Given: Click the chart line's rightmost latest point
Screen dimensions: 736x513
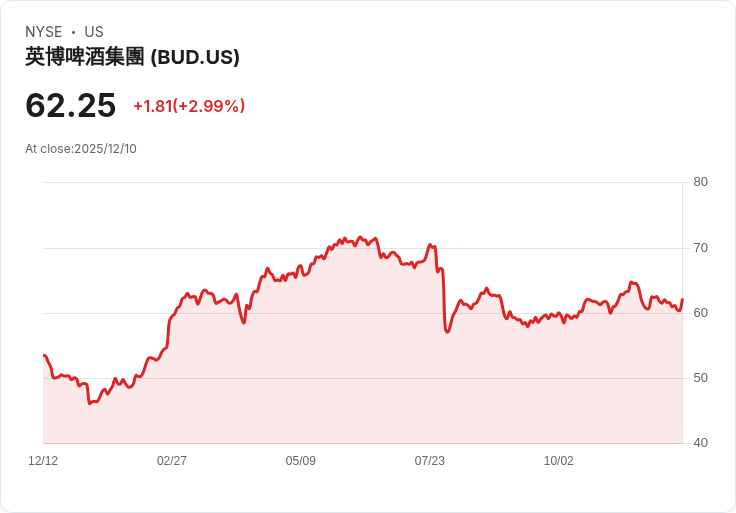Looking at the screenshot, I should point(682,299).
